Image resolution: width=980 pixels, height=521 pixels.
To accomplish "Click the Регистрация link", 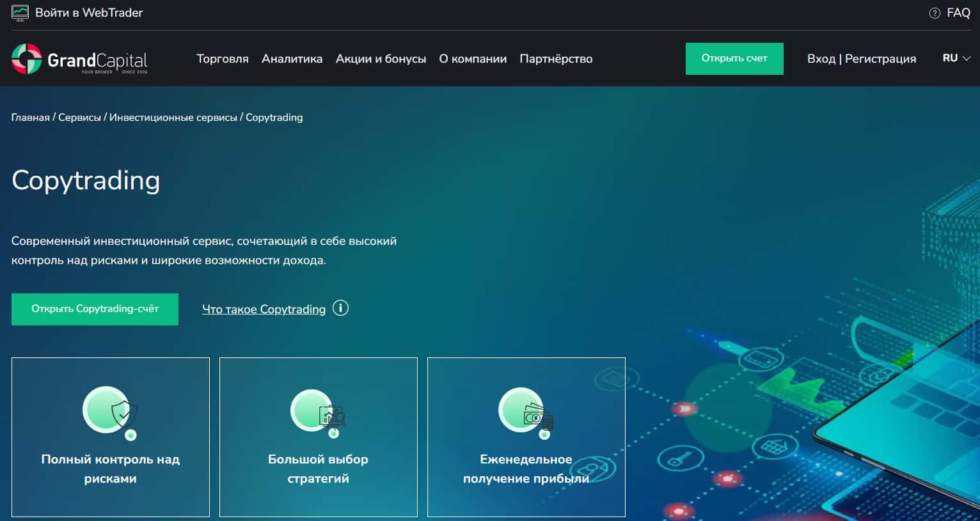I will 880,59.
